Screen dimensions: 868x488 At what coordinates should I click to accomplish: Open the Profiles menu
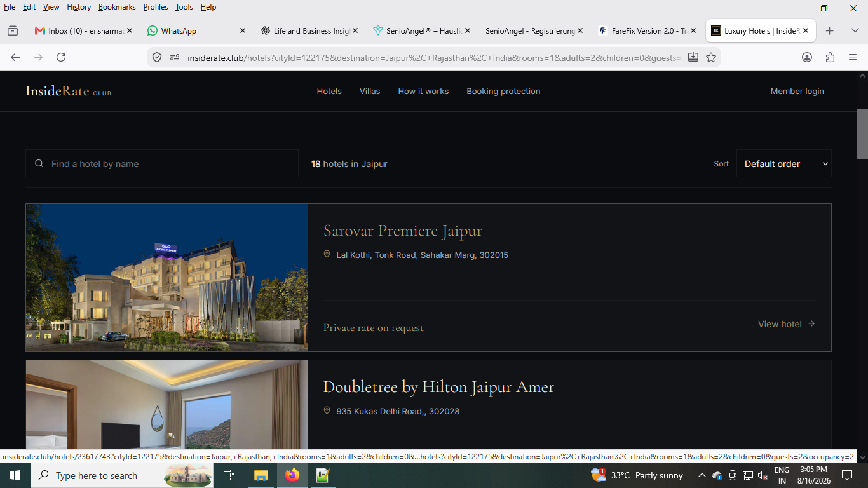pos(156,7)
